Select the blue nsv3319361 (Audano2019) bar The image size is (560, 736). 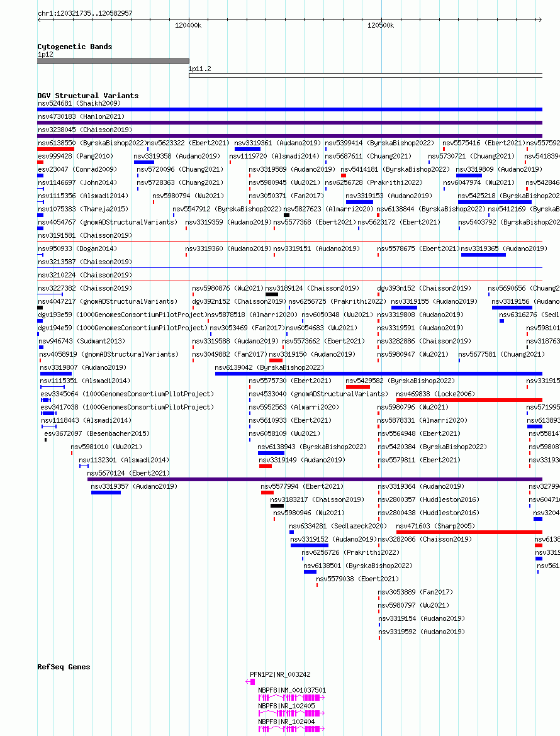247,149
